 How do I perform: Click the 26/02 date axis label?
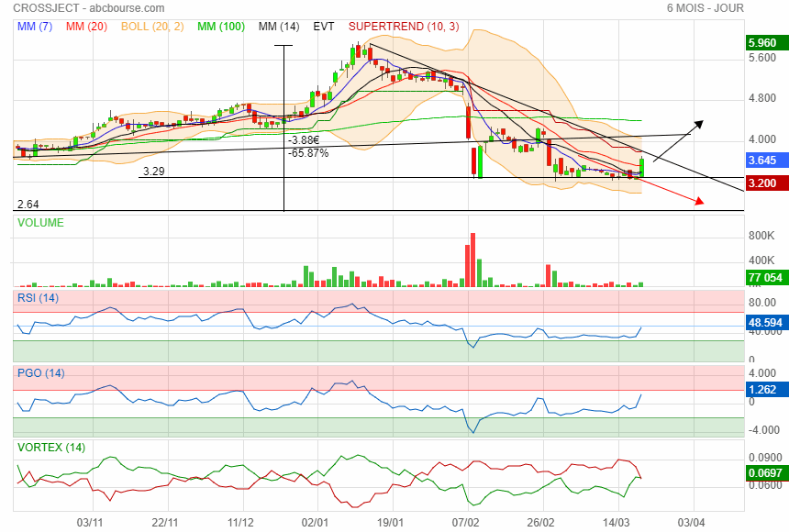click(x=541, y=523)
